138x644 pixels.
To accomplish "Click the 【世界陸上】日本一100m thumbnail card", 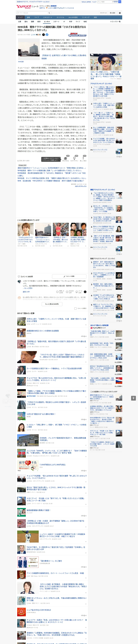I will click(x=61, y=235).
